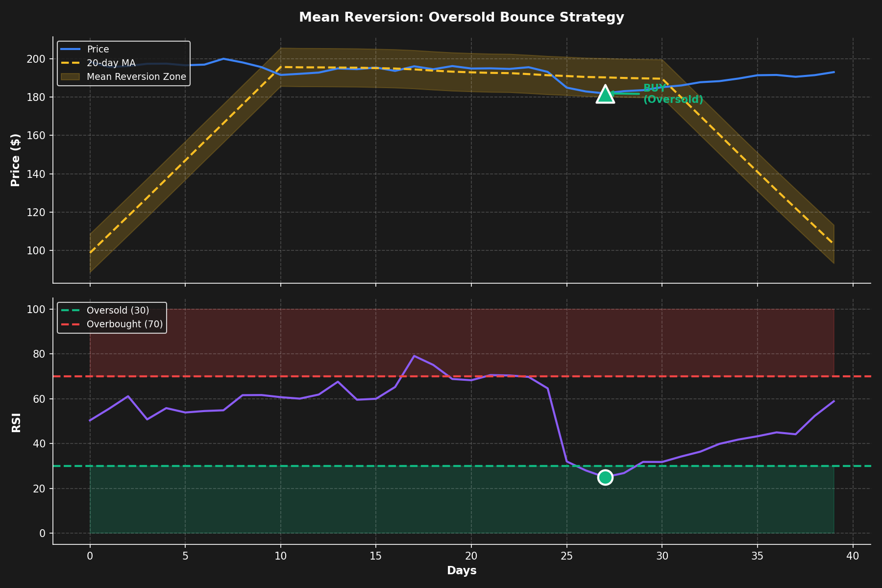Expand the price chart legend box
This screenshot has width=882, height=588.
coord(122,63)
